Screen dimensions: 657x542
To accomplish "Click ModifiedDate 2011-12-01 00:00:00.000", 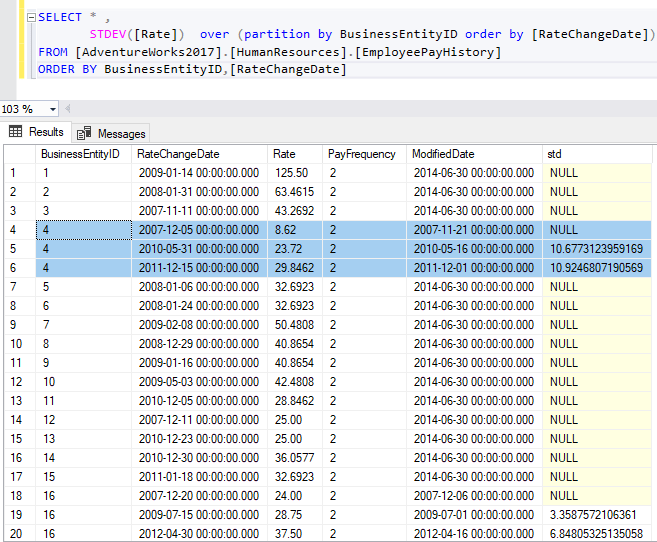I will point(474,268).
